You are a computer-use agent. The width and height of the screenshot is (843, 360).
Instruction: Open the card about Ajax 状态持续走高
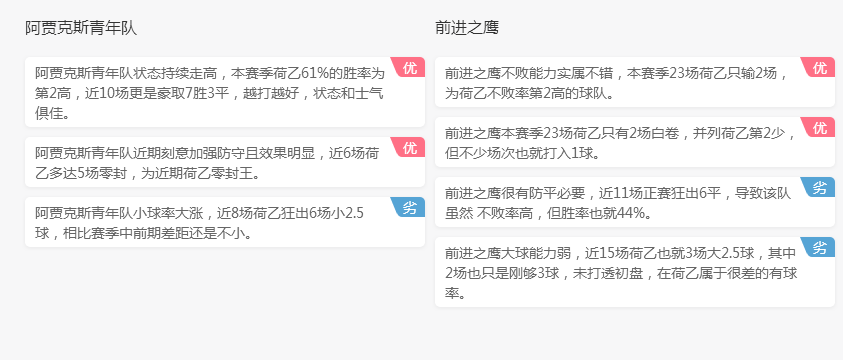click(225, 92)
